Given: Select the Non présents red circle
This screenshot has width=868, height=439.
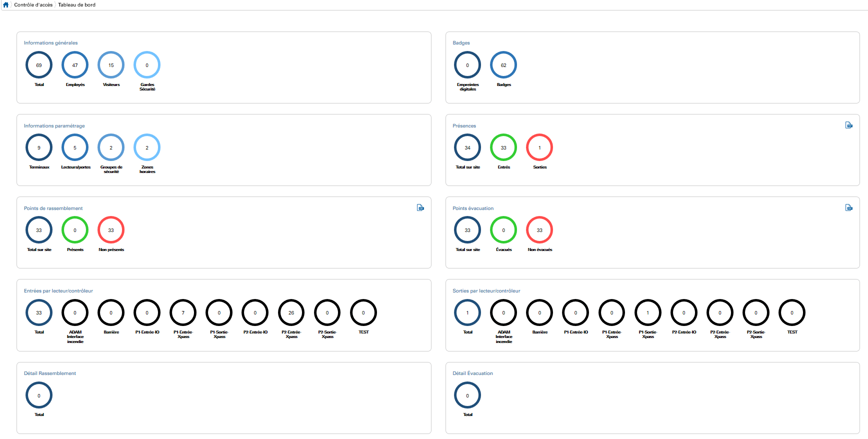Looking at the screenshot, I should click(111, 230).
